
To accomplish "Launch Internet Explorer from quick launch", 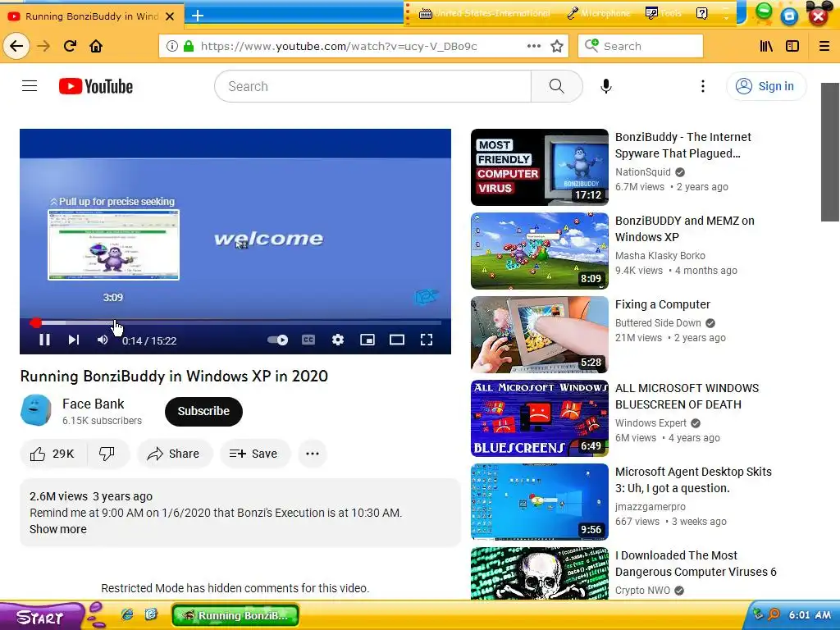I will (x=127, y=614).
